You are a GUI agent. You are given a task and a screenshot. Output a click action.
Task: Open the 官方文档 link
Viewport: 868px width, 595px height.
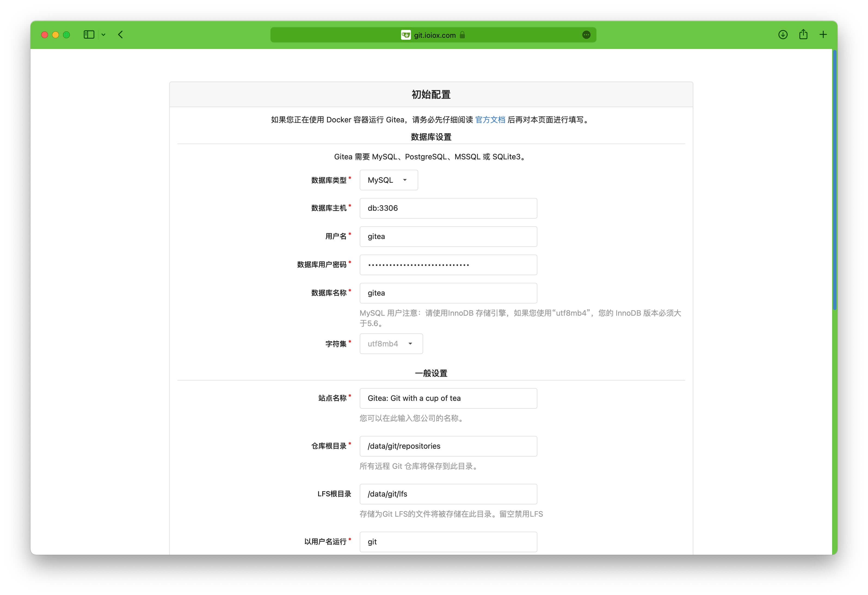click(x=490, y=119)
